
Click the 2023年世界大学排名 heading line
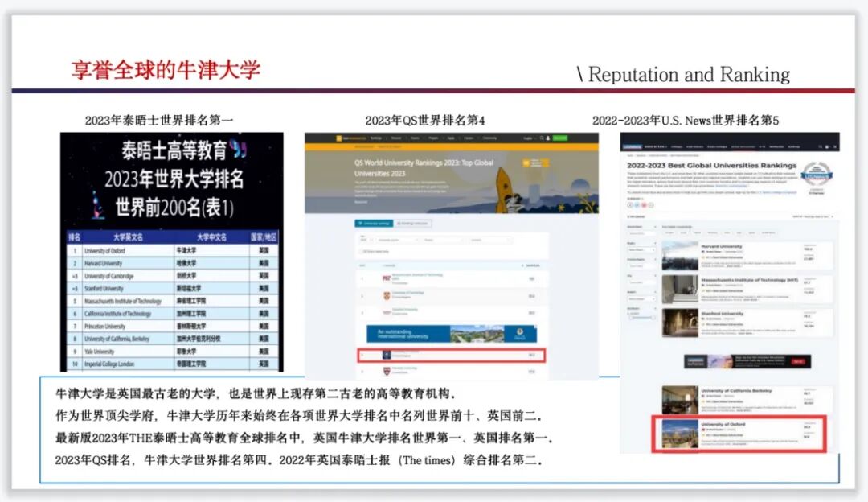tap(174, 179)
